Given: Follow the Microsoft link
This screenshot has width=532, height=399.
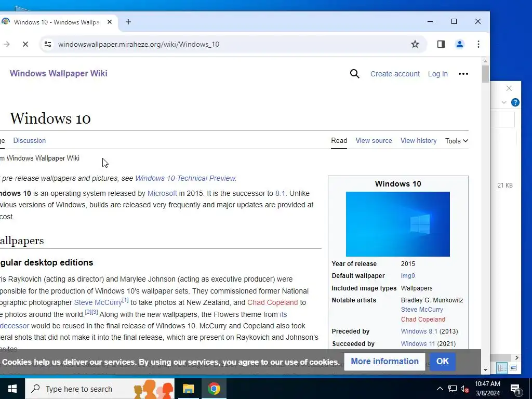Looking at the screenshot, I should 162,193.
